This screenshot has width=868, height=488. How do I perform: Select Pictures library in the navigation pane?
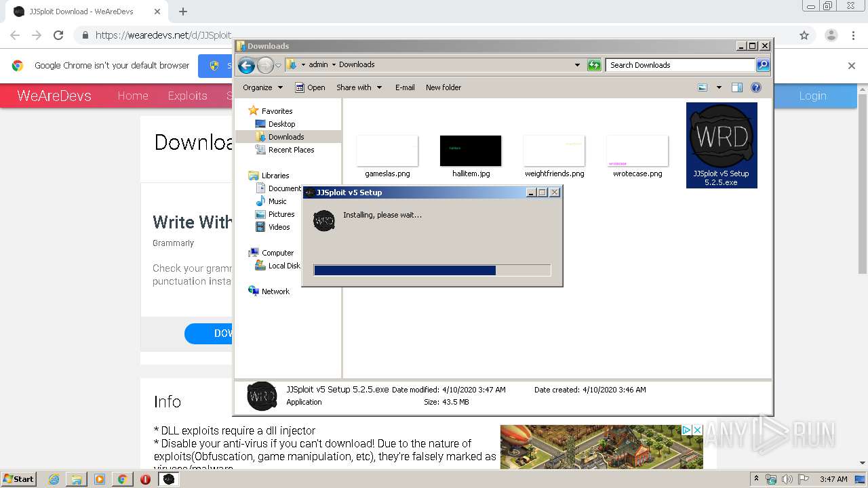point(275,214)
